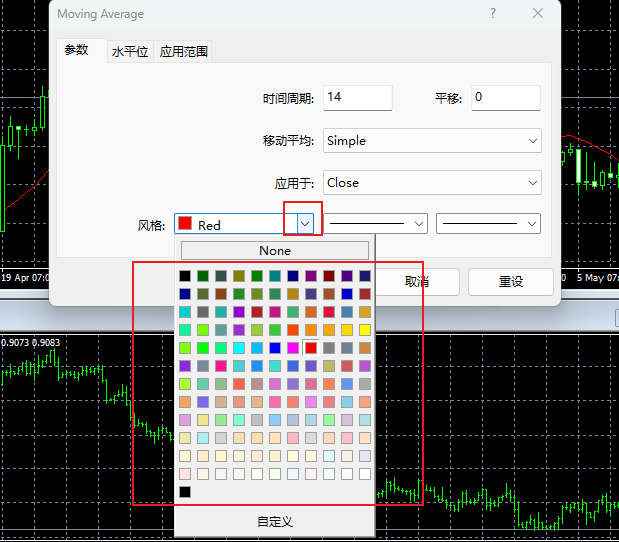The width and height of the screenshot is (619, 542).
Task: Choose None in the color picker
Action: click(275, 250)
